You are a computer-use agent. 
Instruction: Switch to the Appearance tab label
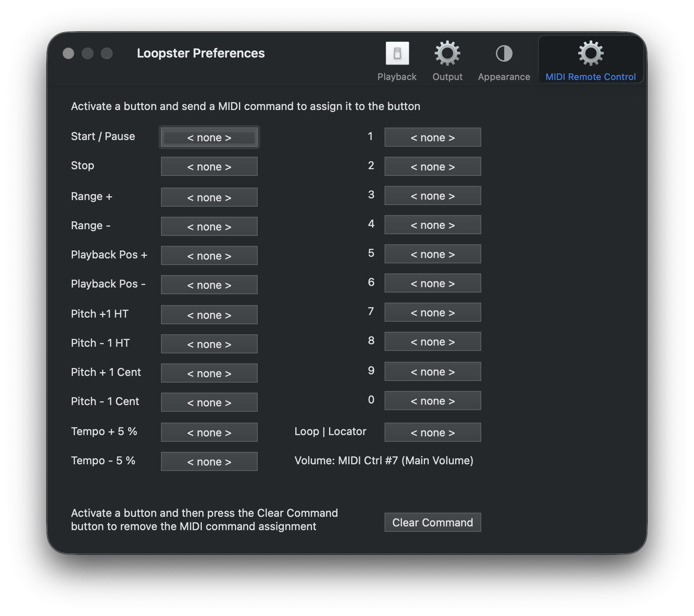point(504,77)
